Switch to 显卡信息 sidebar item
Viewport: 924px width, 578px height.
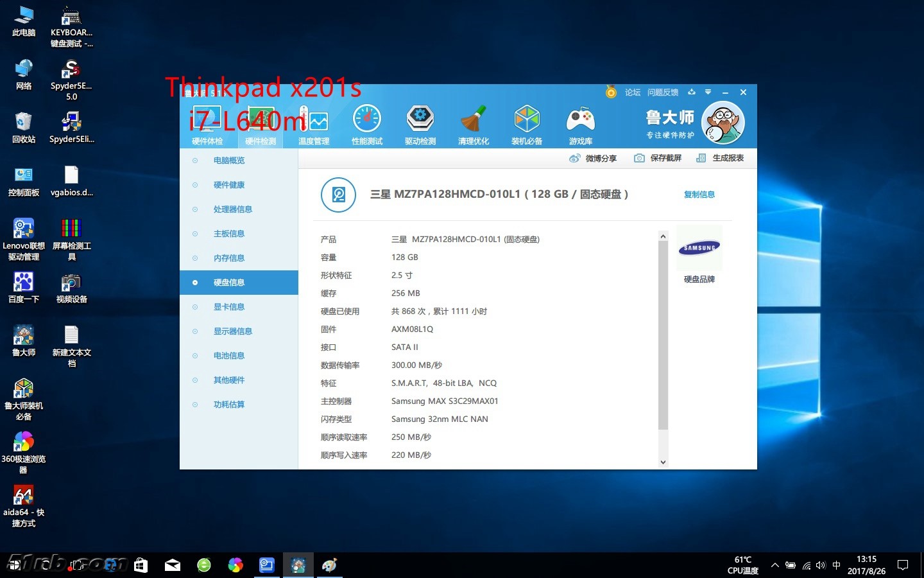pyautogui.click(x=228, y=307)
